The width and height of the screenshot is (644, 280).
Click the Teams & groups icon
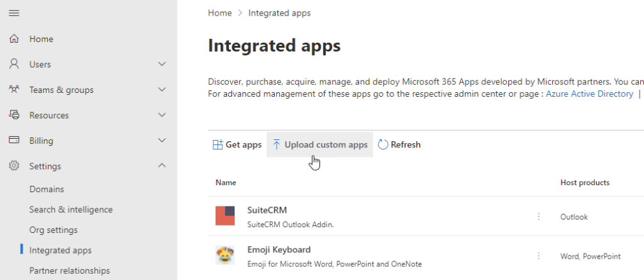pos(13,90)
